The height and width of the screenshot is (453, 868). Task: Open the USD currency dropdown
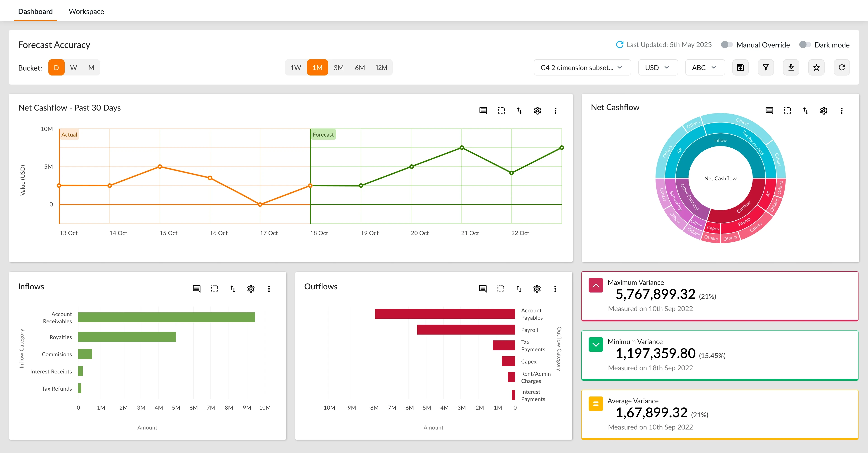tap(657, 67)
